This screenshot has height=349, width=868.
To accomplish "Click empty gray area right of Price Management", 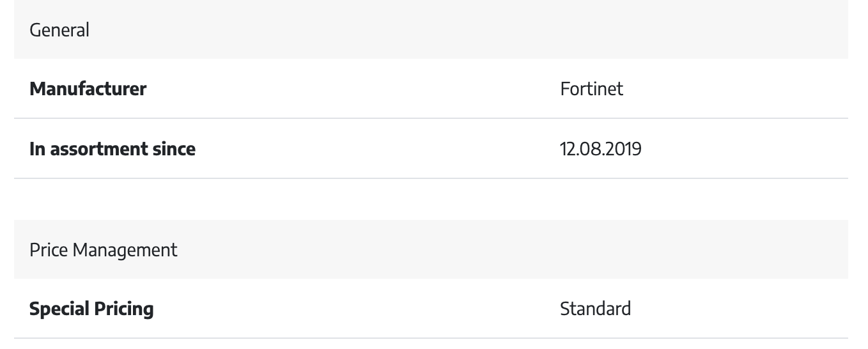I will 511,249.
